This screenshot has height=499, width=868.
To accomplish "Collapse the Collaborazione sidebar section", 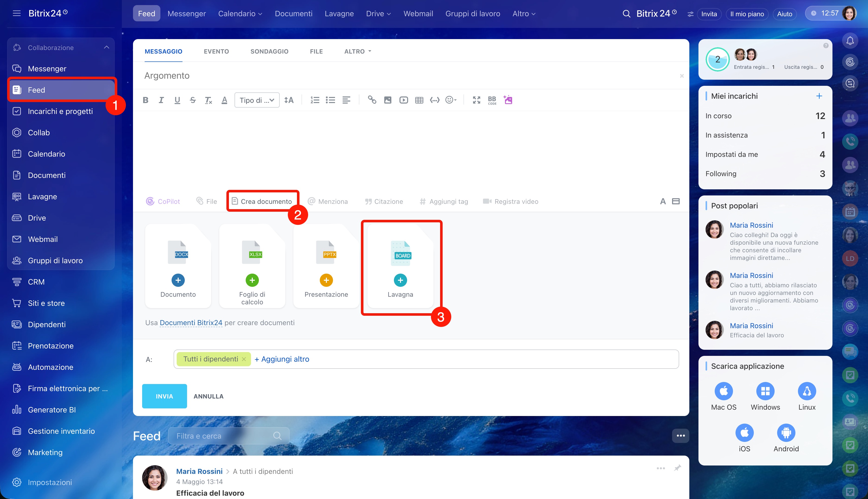I will pyautogui.click(x=107, y=47).
